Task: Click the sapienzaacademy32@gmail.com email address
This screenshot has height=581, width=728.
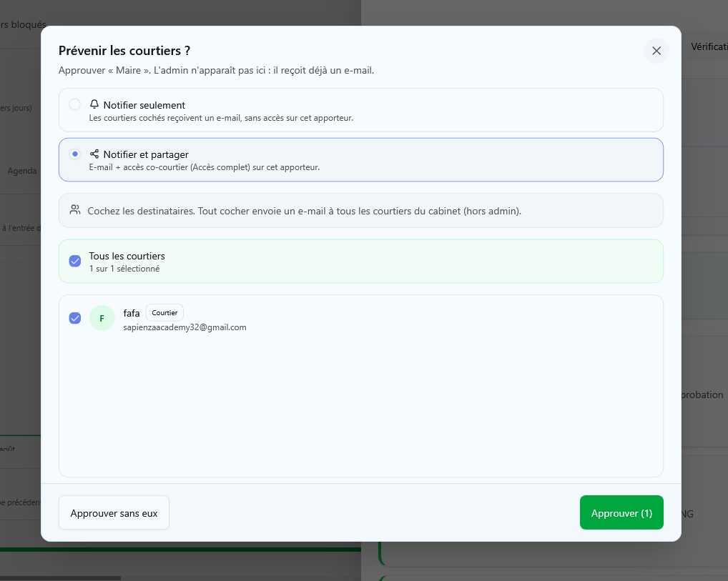Action: pyautogui.click(x=185, y=327)
